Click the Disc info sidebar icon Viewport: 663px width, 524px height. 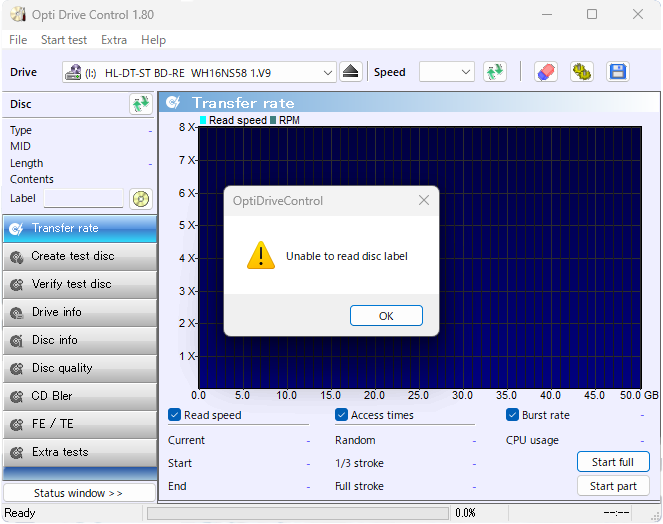click(x=17, y=341)
